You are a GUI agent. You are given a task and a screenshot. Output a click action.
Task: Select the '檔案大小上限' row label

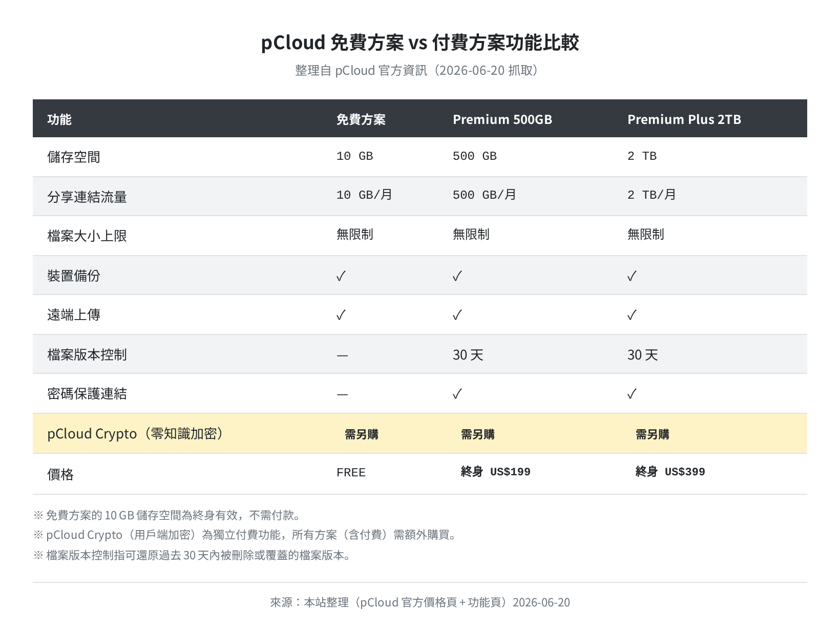(x=87, y=236)
